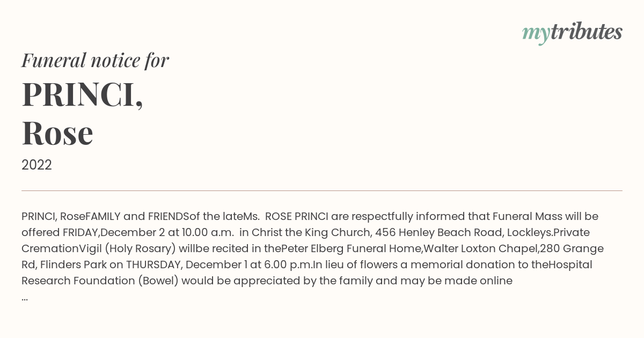644x338 pixels.
Task: Click "Hospital Research Foundation (Bowel)" text
Action: [307, 273]
